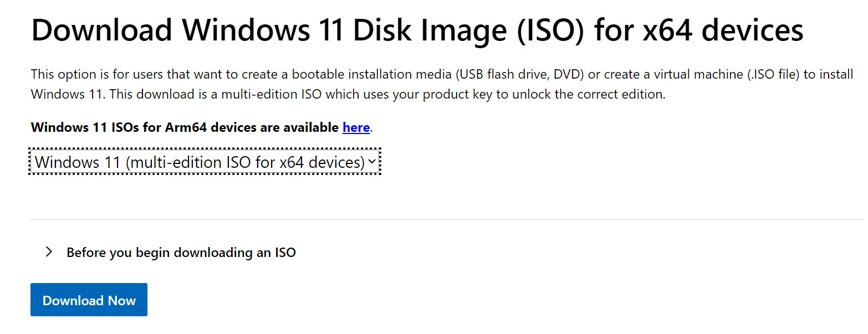Image resolution: width=868 pixels, height=334 pixels.
Task: Click the Download Now button
Action: [x=89, y=300]
